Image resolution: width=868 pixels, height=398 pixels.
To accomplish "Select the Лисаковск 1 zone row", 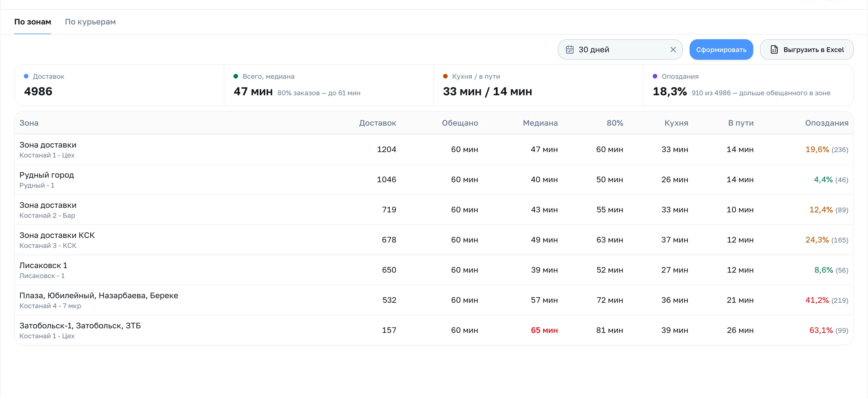I will click(434, 270).
